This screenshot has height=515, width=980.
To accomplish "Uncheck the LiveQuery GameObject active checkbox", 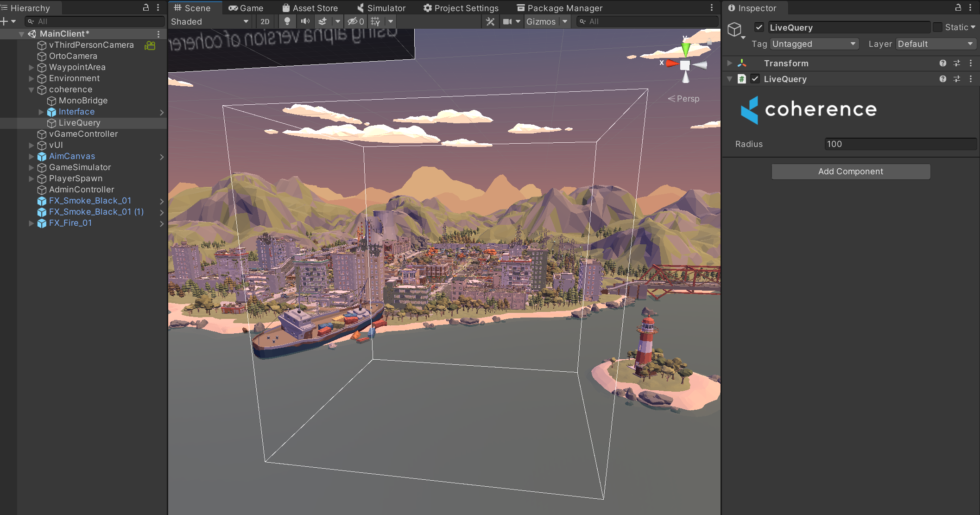I will point(759,27).
